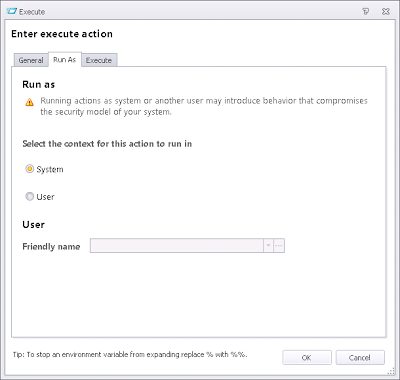Click the Execute title bar text
This screenshot has height=380, width=400.
[32, 12]
